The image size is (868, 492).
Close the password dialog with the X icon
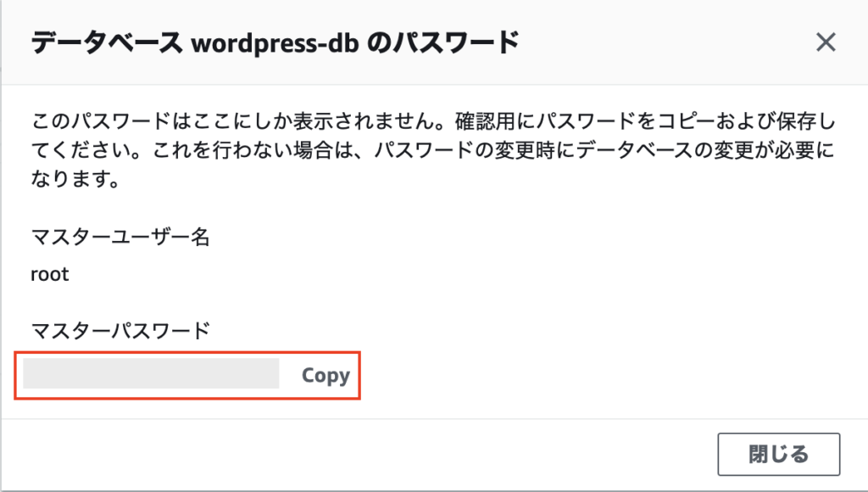[x=826, y=42]
